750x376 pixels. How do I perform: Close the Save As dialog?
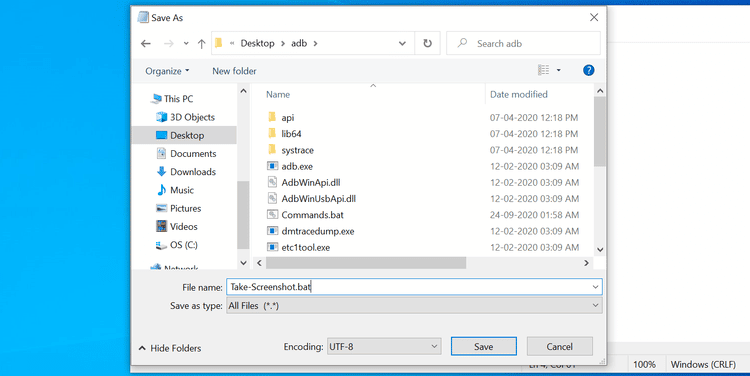[x=594, y=18]
